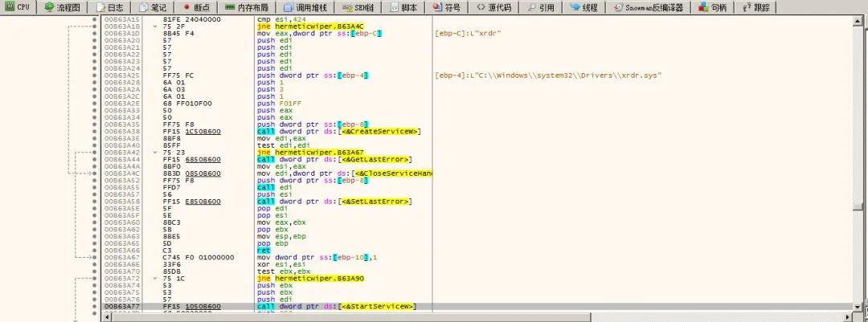Click the 内存布局 memory map icon
Image resolution: width=868 pixels, height=322 pixels.
(229, 7)
